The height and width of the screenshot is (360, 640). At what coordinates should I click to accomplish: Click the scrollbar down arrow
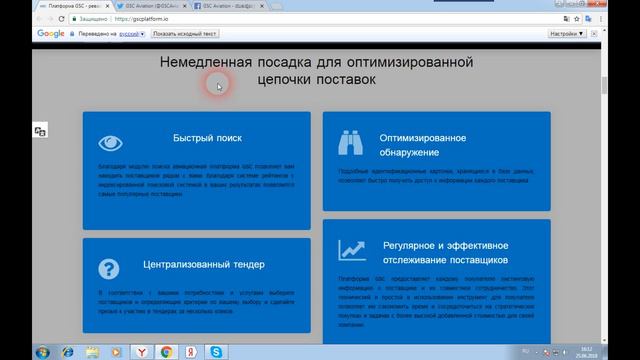coord(604,341)
